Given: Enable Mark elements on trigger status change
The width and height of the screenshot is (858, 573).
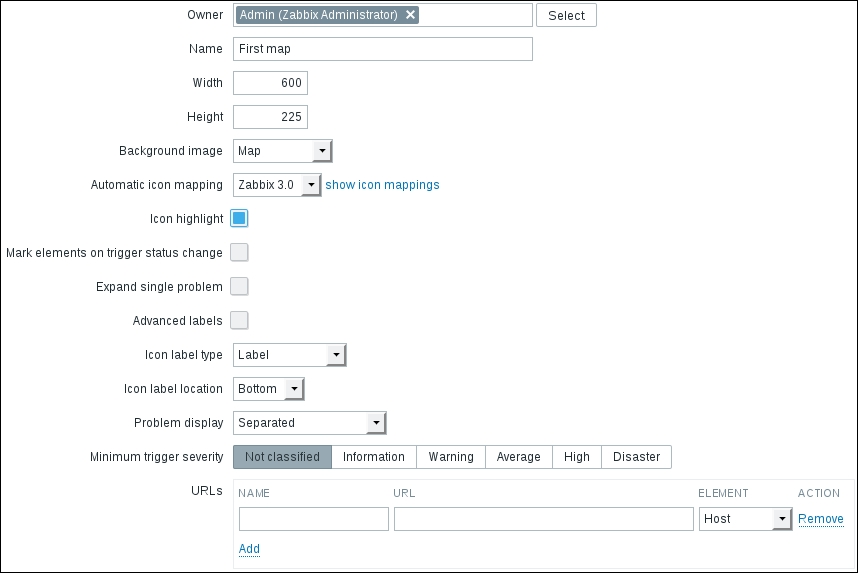Looking at the screenshot, I should [x=239, y=252].
